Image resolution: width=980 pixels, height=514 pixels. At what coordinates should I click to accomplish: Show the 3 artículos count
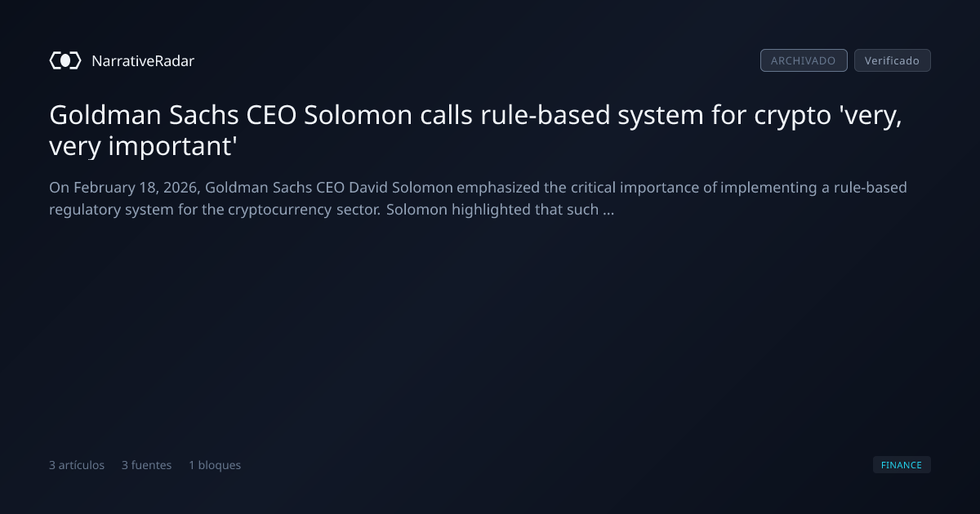click(x=77, y=465)
